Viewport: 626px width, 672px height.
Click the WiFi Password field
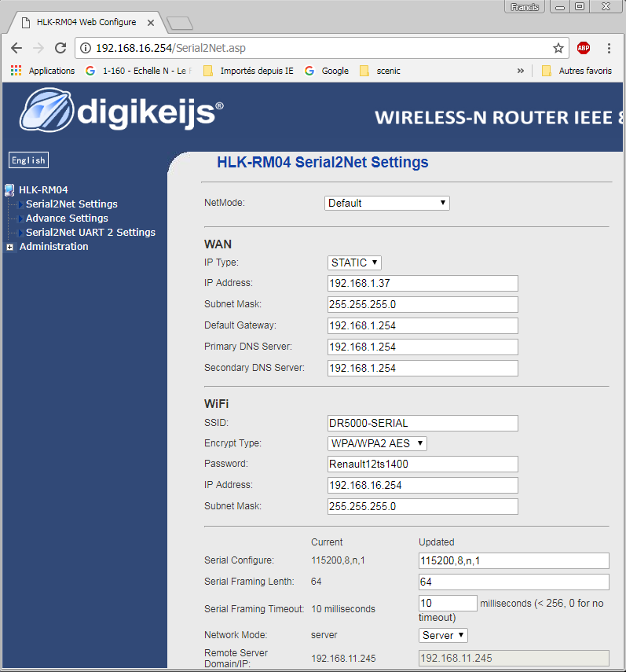click(x=423, y=465)
